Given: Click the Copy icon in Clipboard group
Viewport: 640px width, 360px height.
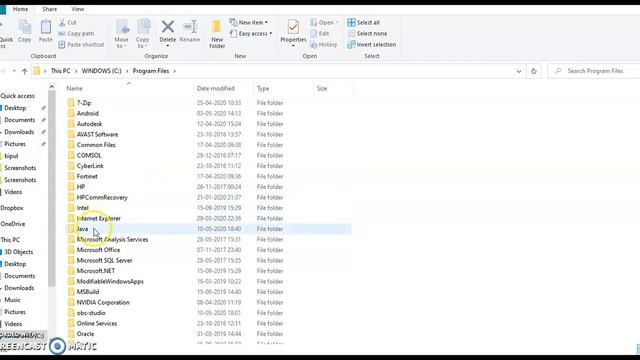Looking at the screenshot, I should pyautogui.click(x=24, y=27).
